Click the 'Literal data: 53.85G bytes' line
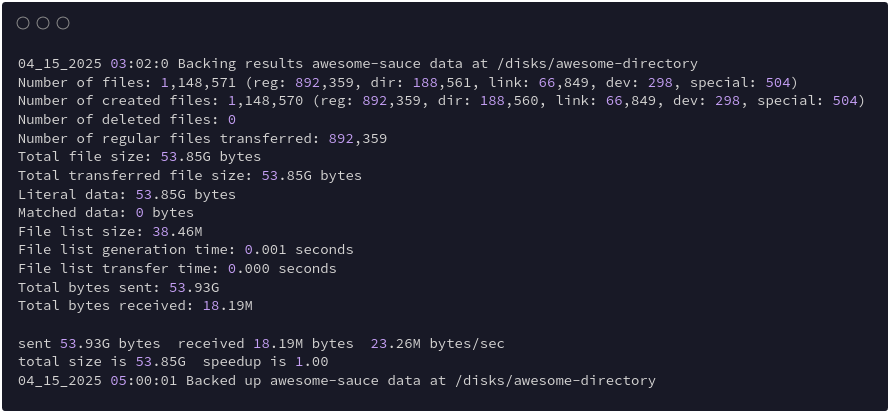 pos(127,194)
